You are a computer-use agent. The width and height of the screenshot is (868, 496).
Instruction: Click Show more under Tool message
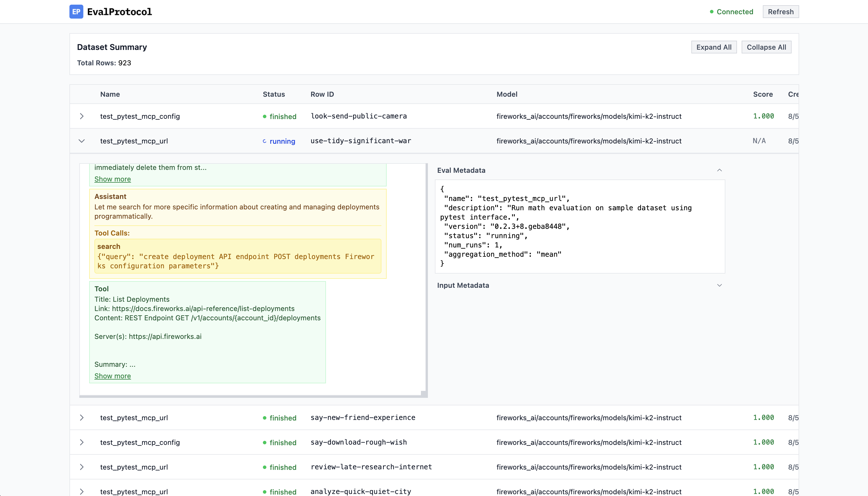[112, 376]
